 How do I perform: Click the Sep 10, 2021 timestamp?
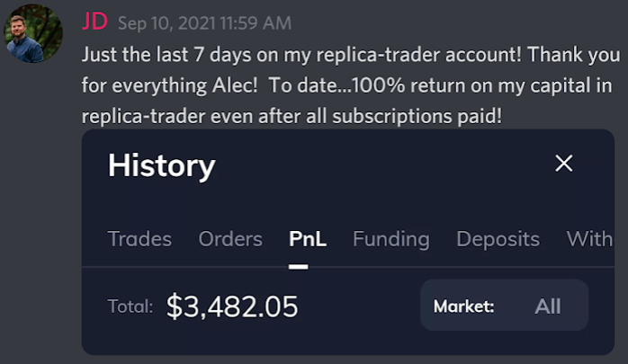(x=204, y=23)
